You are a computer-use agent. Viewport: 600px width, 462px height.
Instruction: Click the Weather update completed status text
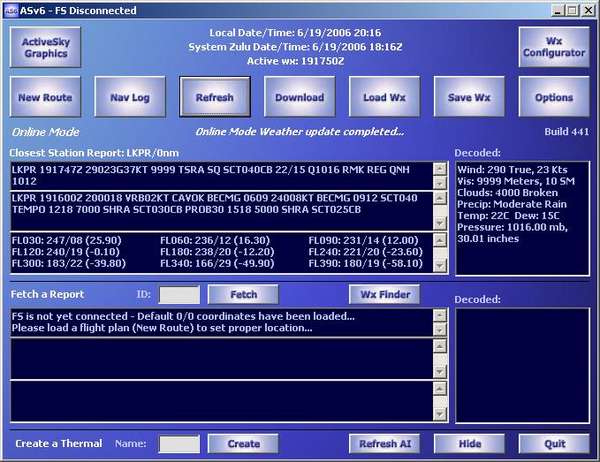coord(300,132)
